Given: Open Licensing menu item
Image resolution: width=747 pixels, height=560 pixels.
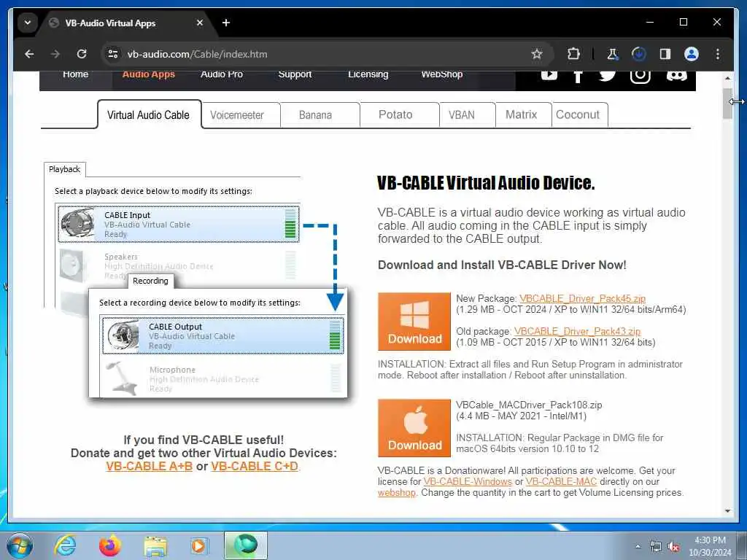Looking at the screenshot, I should [368, 74].
